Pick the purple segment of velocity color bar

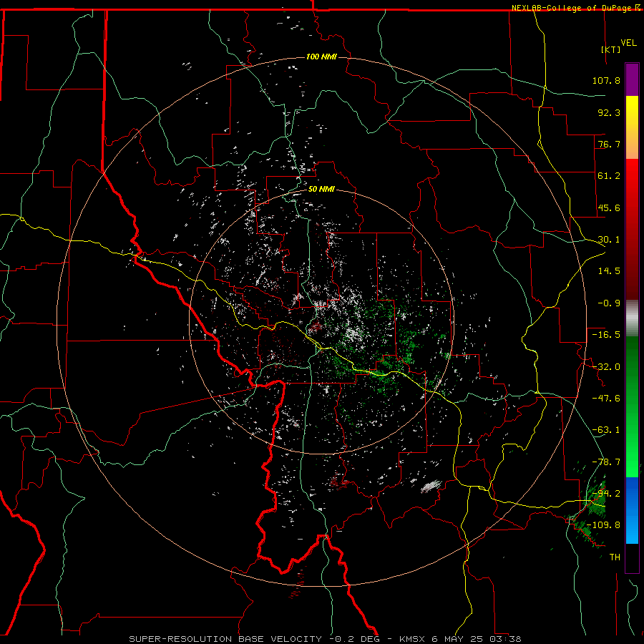(632, 79)
